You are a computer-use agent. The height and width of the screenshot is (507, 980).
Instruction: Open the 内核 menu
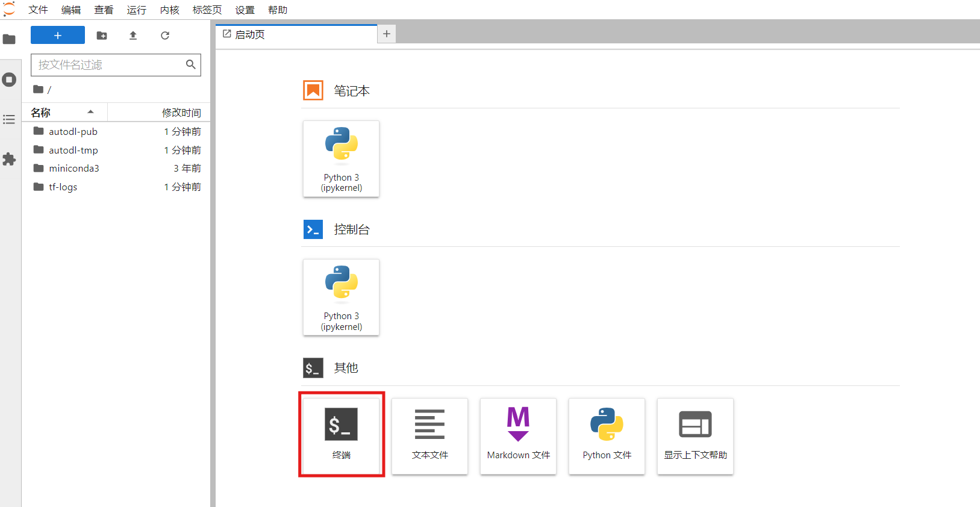(170, 10)
